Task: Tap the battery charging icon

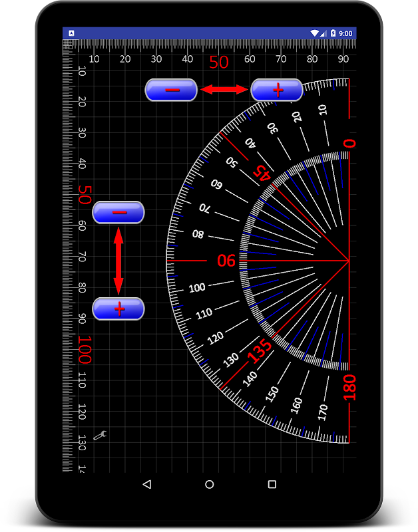Action: 333,33
